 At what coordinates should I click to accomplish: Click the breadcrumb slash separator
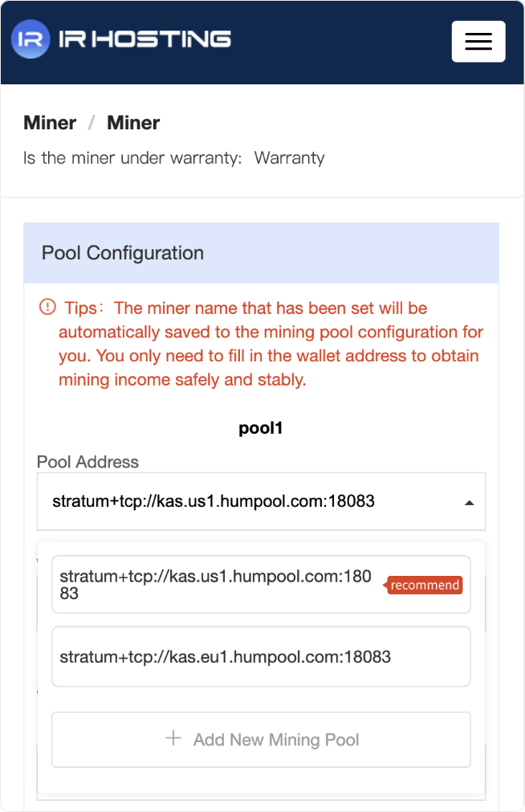coord(92,123)
